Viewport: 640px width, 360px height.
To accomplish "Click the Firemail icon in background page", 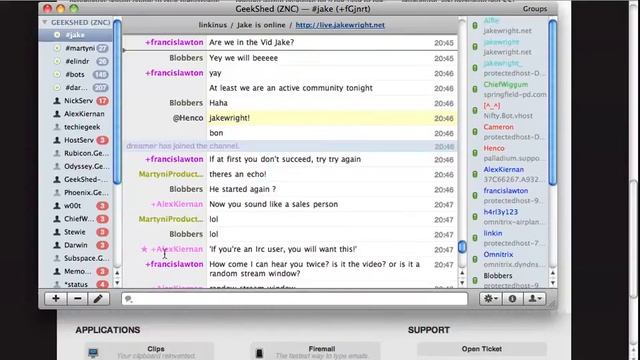I will tap(259, 353).
